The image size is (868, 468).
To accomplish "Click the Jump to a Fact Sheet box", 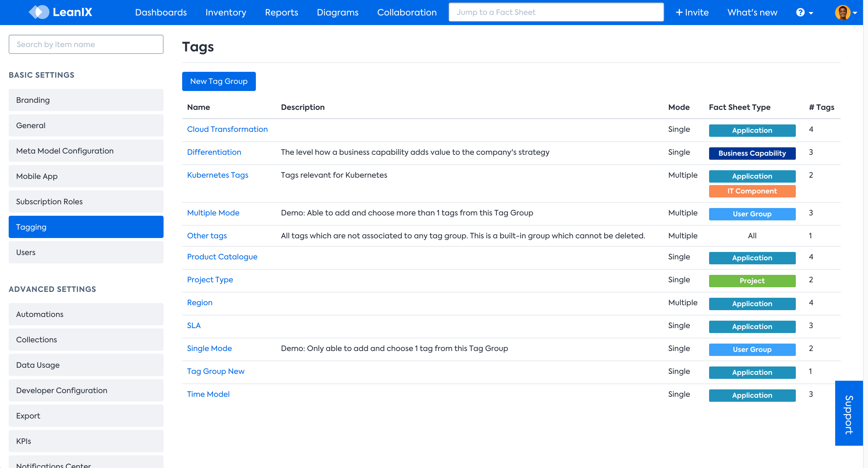I will click(556, 12).
